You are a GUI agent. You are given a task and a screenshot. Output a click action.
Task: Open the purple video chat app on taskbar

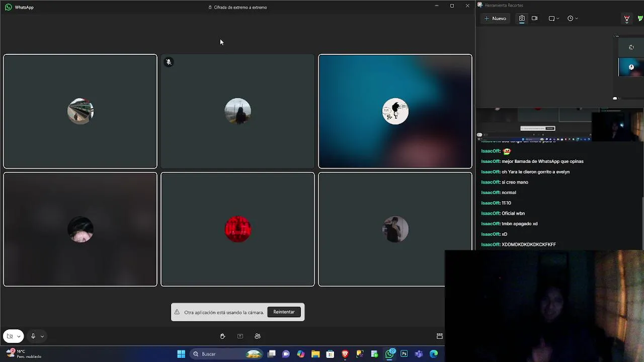tap(286, 354)
